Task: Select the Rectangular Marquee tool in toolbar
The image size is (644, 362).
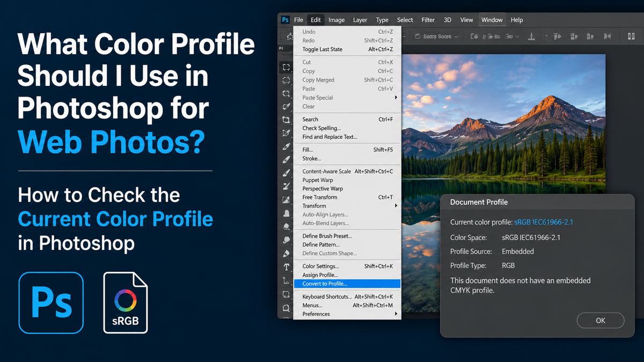Action: pos(286,67)
